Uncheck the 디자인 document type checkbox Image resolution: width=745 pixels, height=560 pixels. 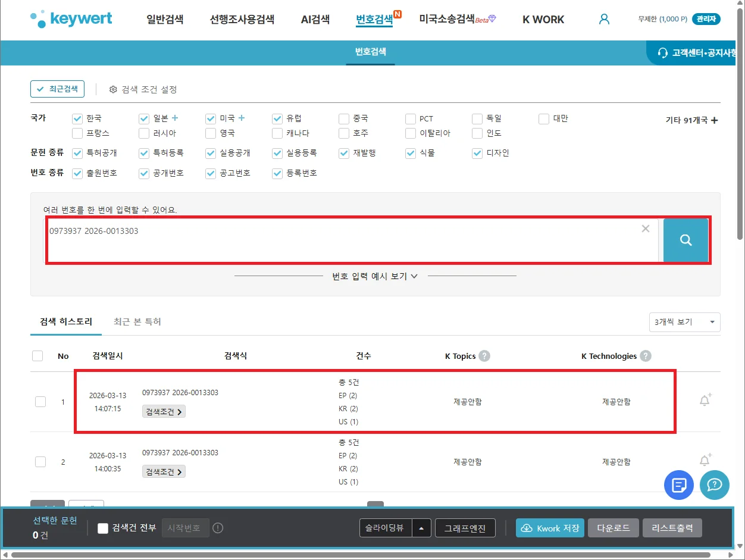click(x=477, y=154)
